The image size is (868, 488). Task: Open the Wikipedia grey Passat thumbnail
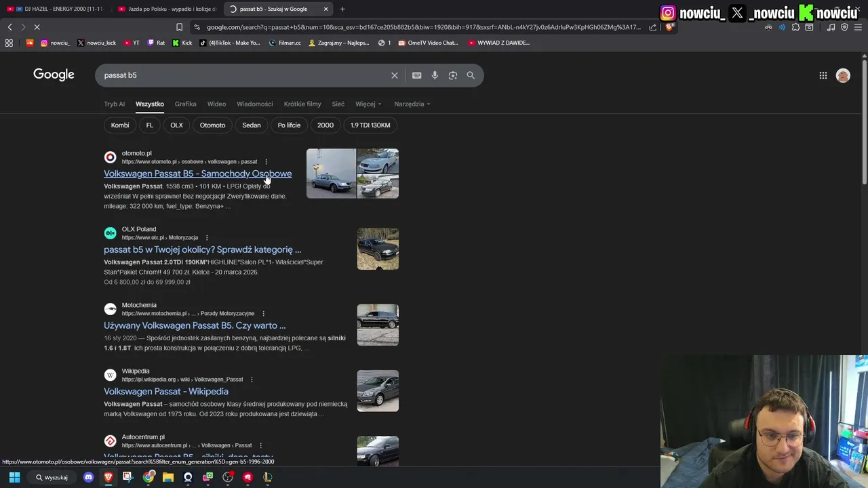click(x=378, y=390)
